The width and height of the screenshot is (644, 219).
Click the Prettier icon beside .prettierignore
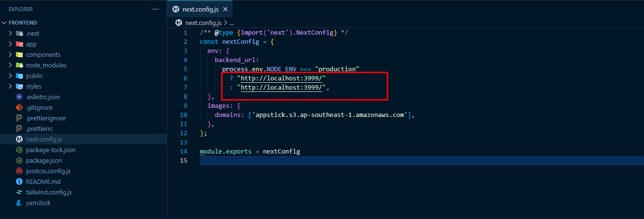19,118
